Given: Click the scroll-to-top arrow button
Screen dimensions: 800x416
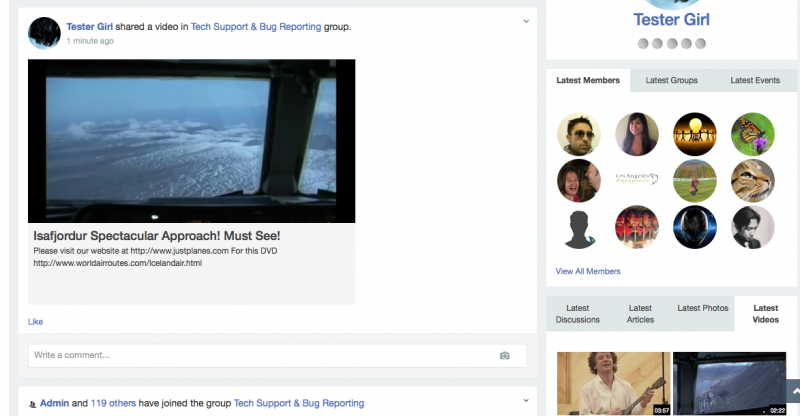Looking at the screenshot, I should point(792,391).
